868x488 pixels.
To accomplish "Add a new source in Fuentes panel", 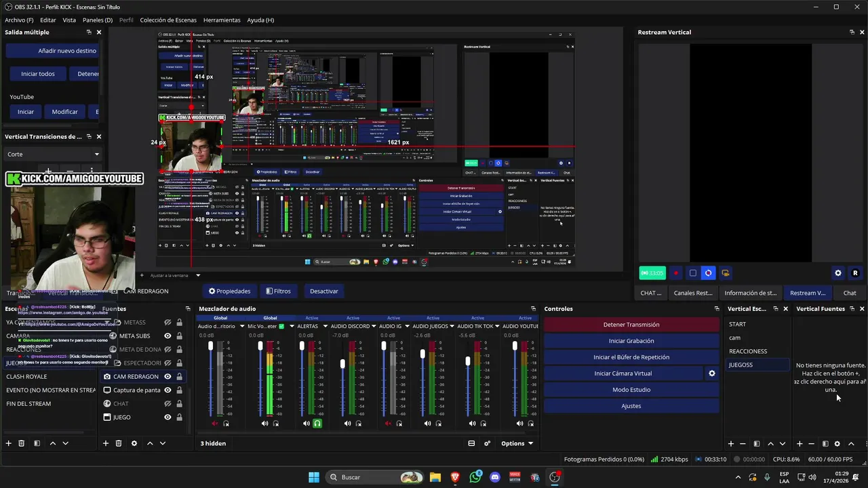I will click(x=106, y=443).
